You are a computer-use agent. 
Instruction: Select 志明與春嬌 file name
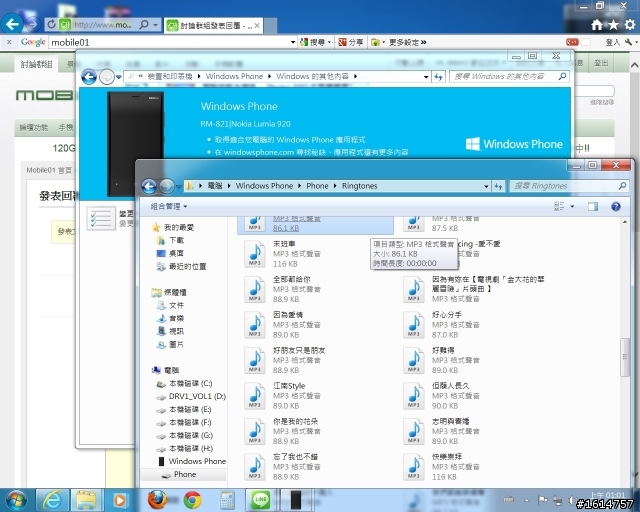click(451, 421)
